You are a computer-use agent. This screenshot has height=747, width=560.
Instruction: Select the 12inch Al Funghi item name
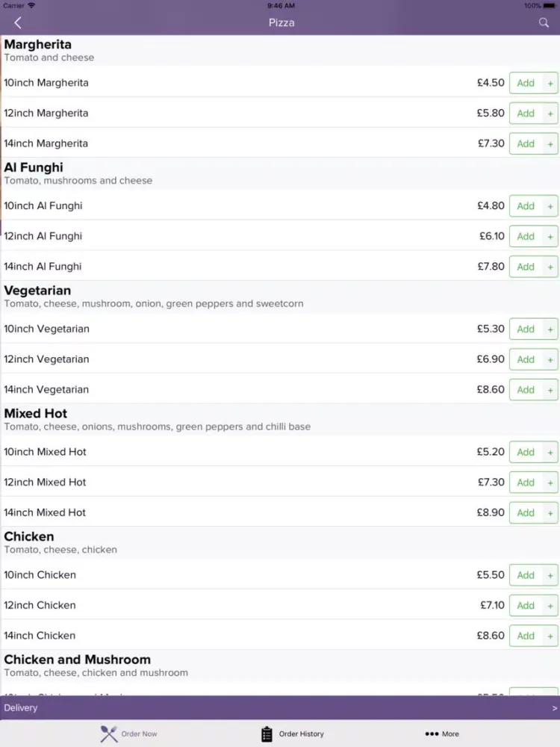43,236
